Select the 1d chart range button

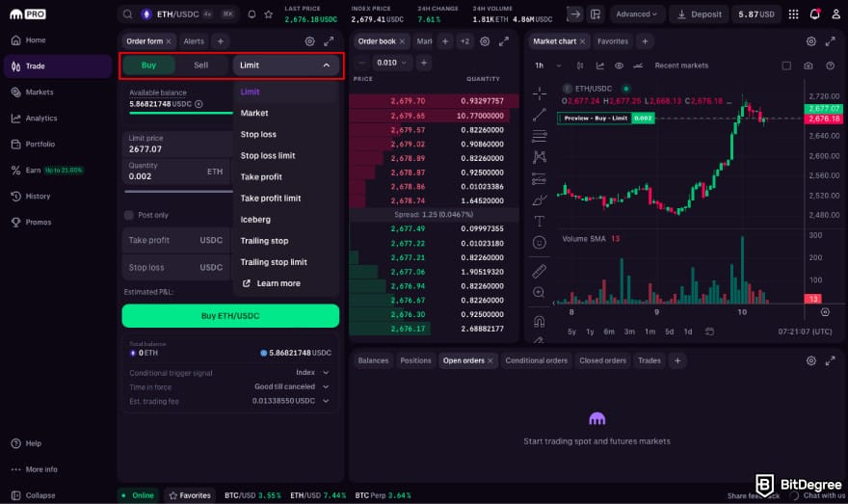688,332
